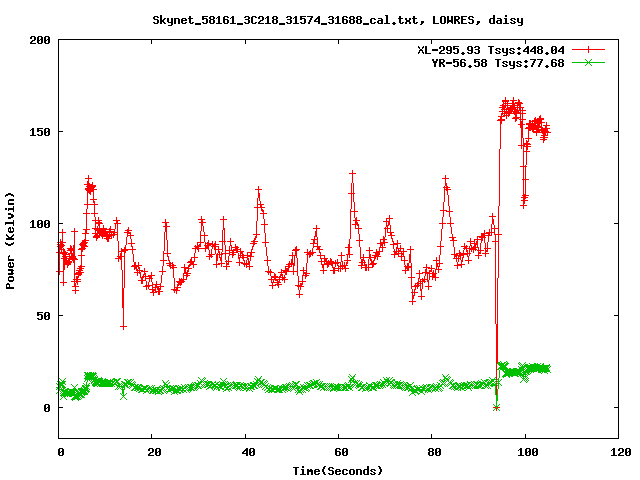
Task: Click the green legend line sample
Action: (588, 63)
